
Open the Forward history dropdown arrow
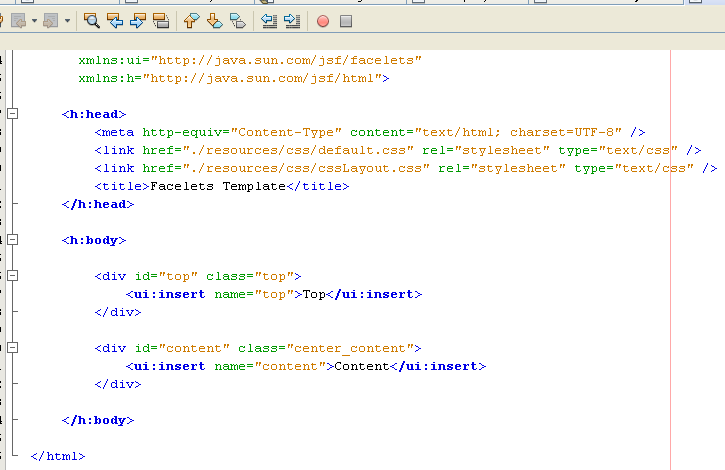(x=68, y=21)
